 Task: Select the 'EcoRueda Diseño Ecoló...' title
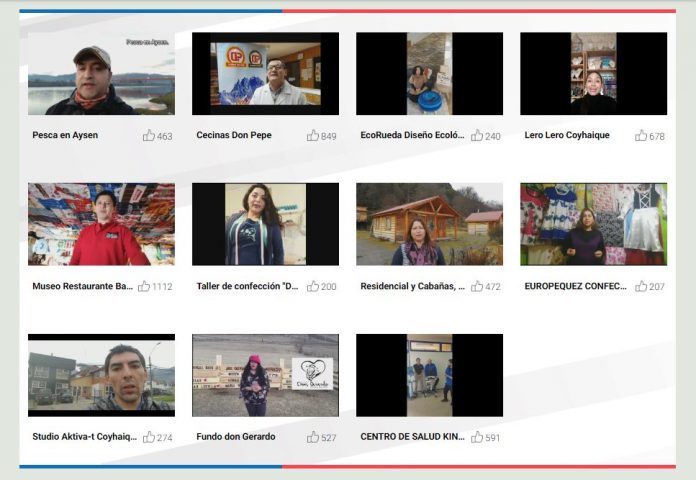point(412,135)
